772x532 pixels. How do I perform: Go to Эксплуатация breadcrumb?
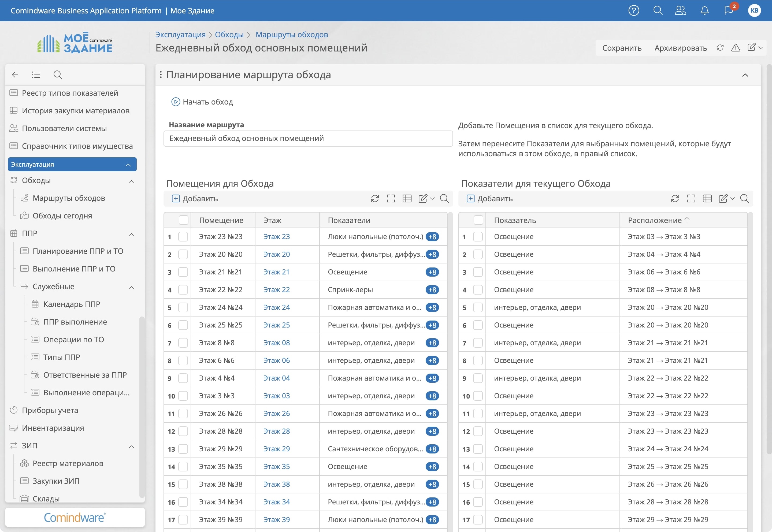[x=180, y=34]
